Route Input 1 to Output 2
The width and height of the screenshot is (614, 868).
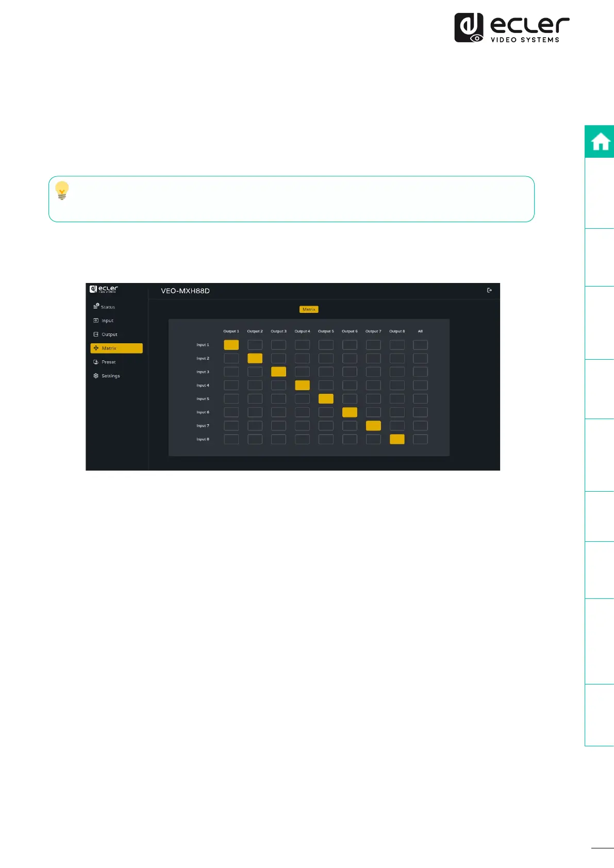point(255,345)
